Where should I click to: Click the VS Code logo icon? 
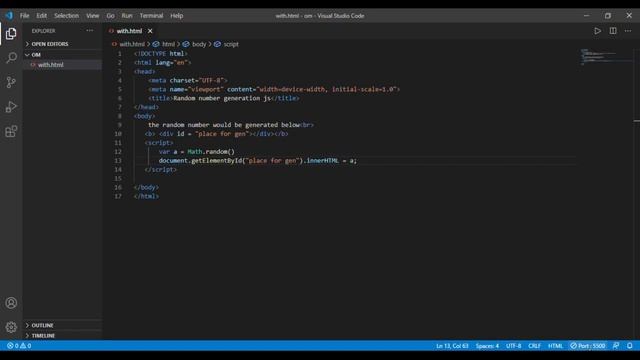(x=9, y=16)
